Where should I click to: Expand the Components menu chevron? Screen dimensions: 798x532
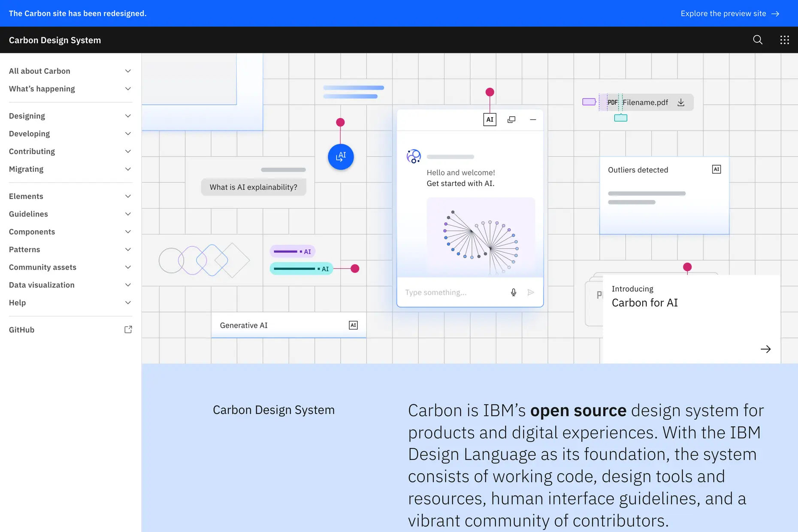point(128,232)
